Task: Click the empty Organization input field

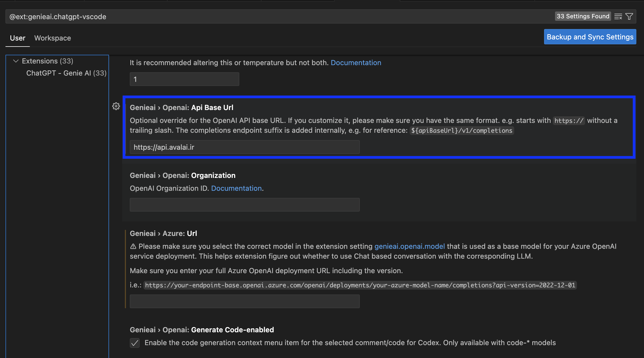Action: click(245, 205)
